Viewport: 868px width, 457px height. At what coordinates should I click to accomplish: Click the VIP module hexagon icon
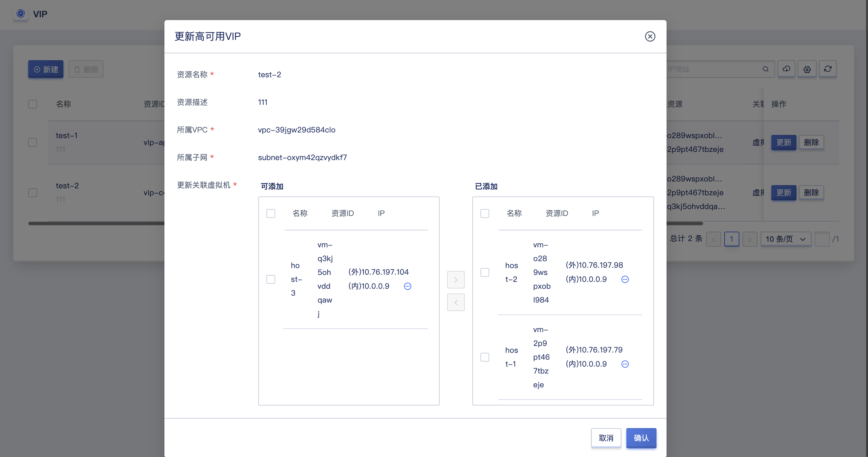click(20, 14)
